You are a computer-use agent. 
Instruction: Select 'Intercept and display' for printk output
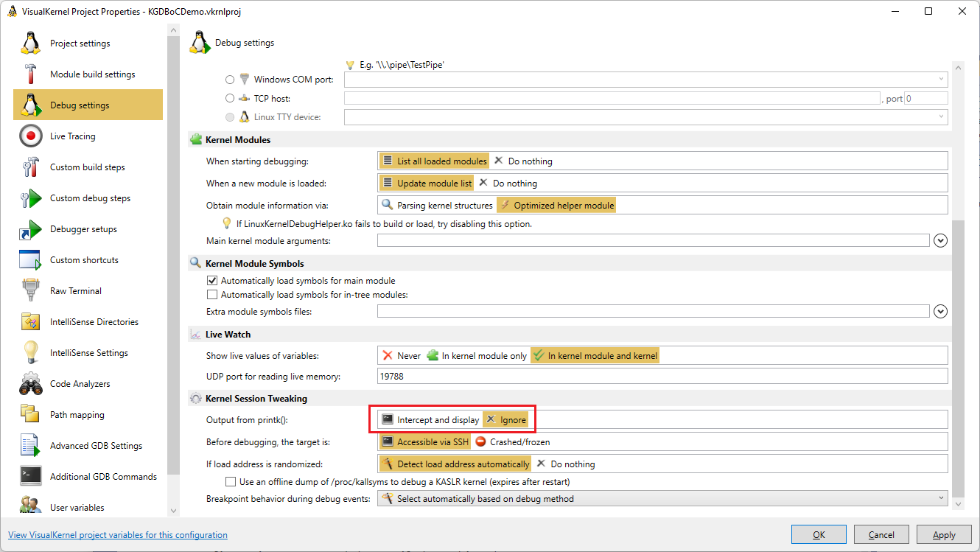(x=430, y=419)
